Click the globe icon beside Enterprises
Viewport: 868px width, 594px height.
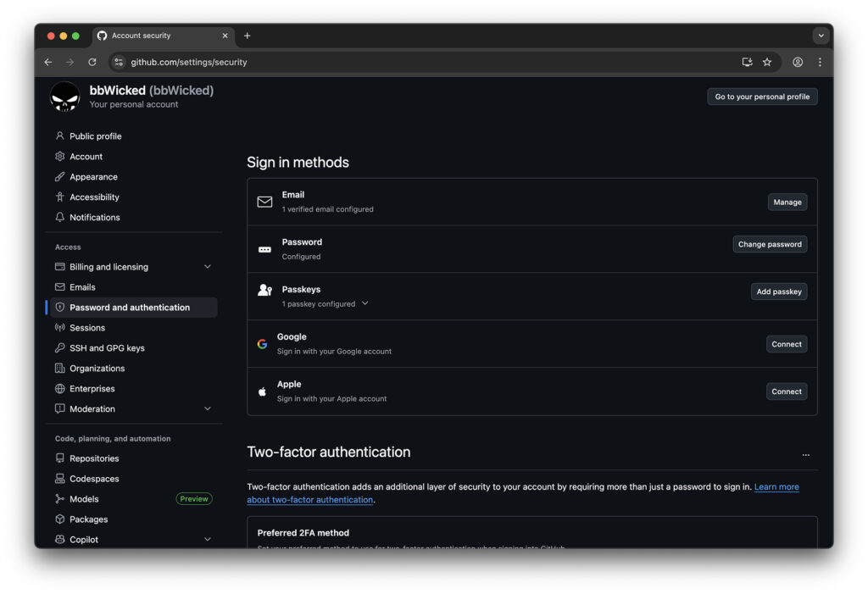(60, 388)
